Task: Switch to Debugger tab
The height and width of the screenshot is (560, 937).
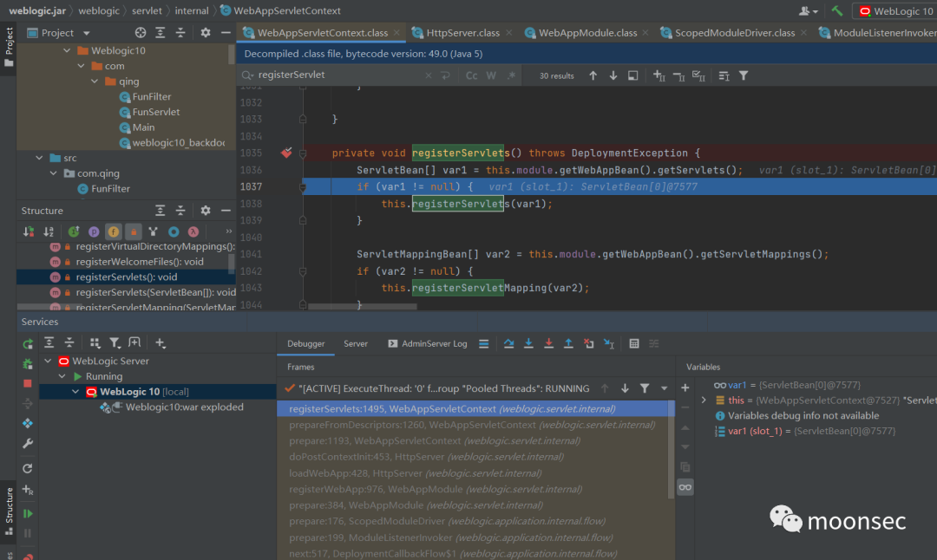Action: [x=306, y=344]
